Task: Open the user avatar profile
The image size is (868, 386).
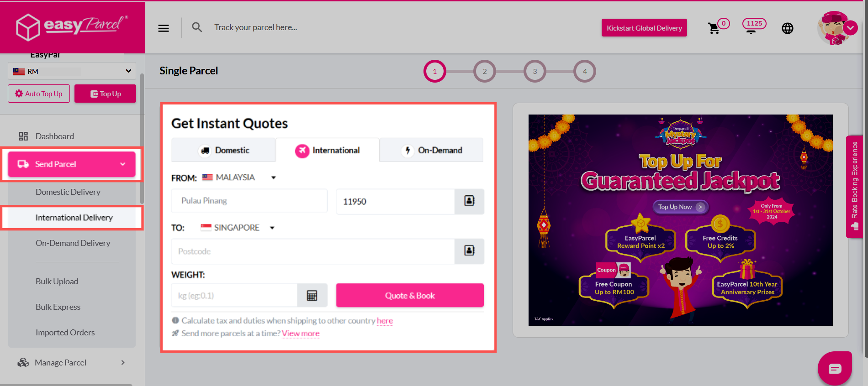Action: pos(834,28)
